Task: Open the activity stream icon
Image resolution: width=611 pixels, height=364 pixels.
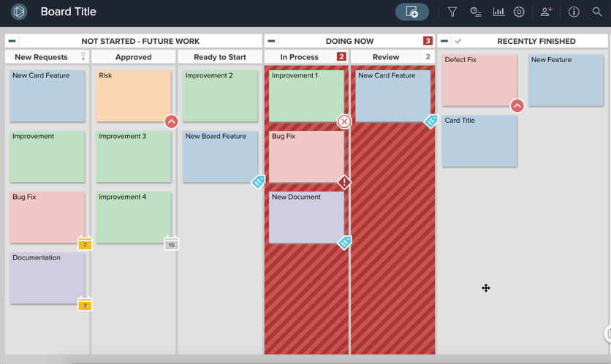Action: pyautogui.click(x=476, y=12)
